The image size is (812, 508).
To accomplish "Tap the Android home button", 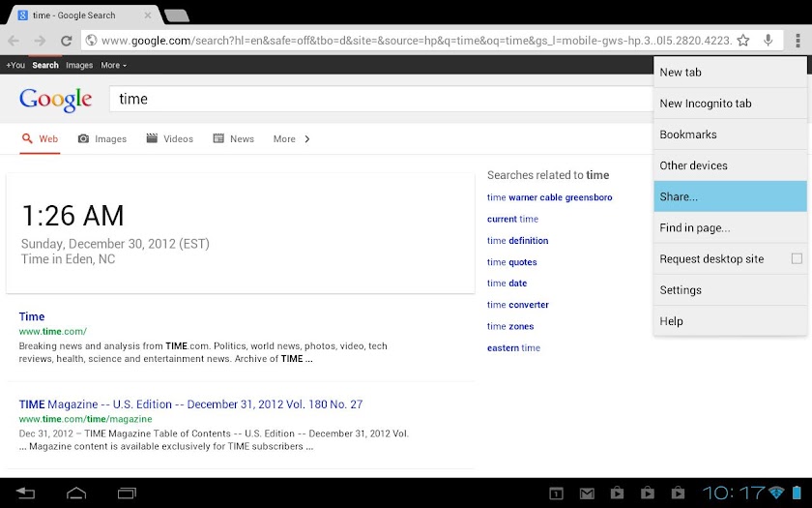I will click(x=76, y=493).
